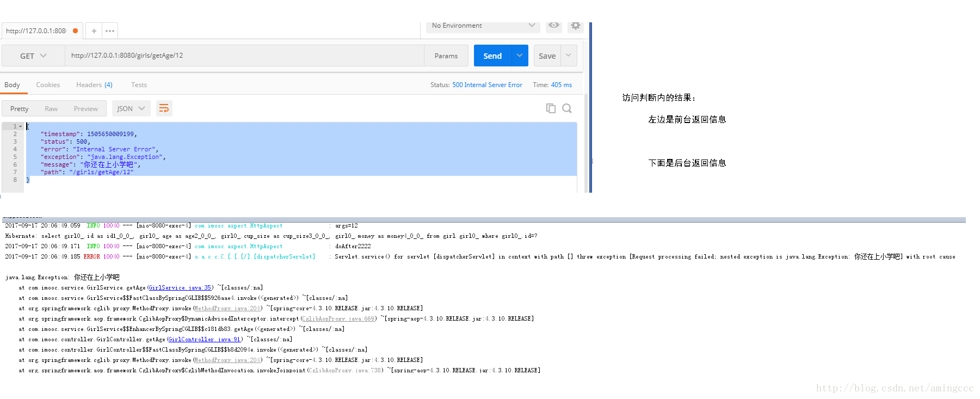Select the Preview view mode
This screenshot has height=399, width=980.
pyautogui.click(x=86, y=109)
